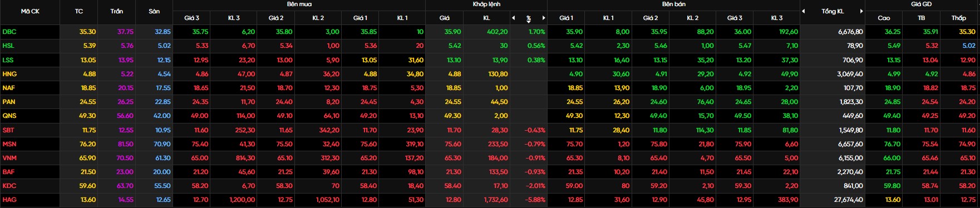Click HAG matched price 12.80
This screenshot has height=208, width=980.
453,200
